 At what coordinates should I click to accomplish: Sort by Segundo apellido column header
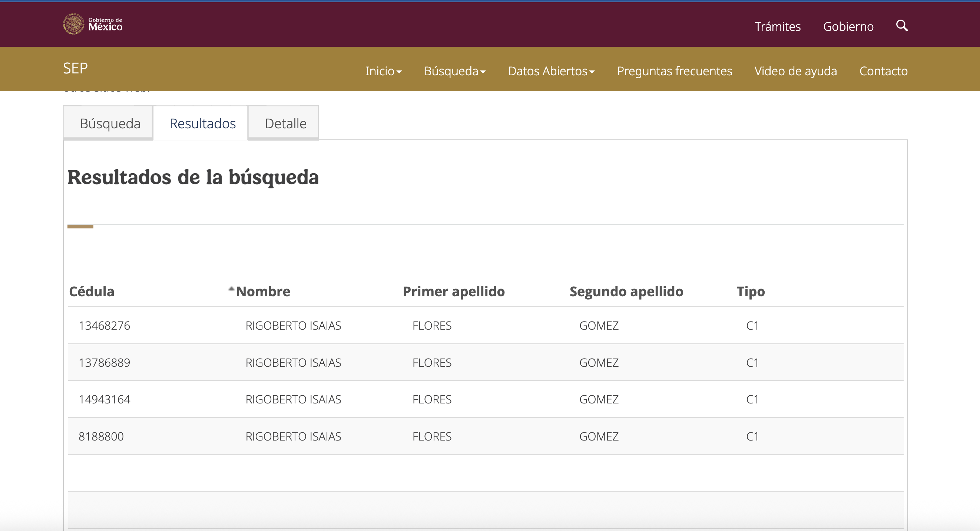coord(626,291)
